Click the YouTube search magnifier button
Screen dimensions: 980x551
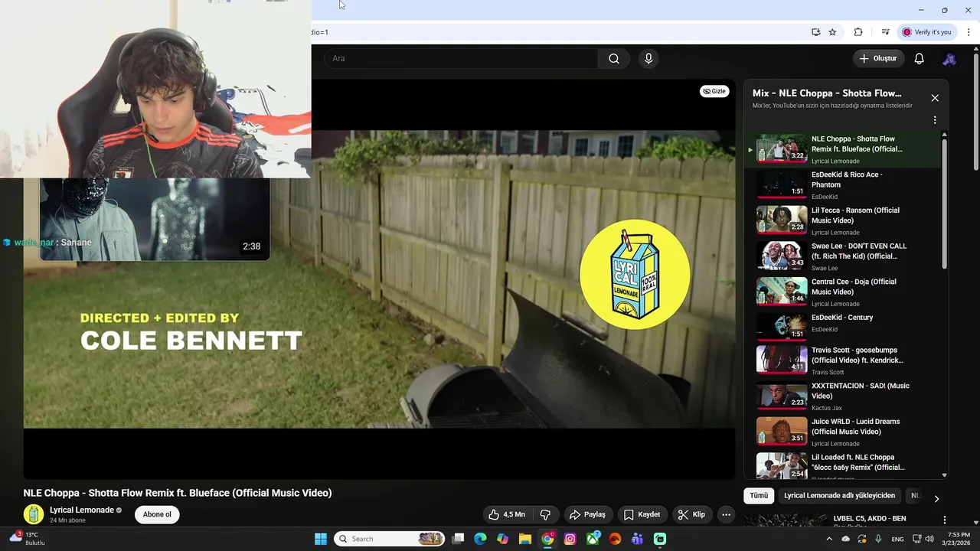(614, 59)
